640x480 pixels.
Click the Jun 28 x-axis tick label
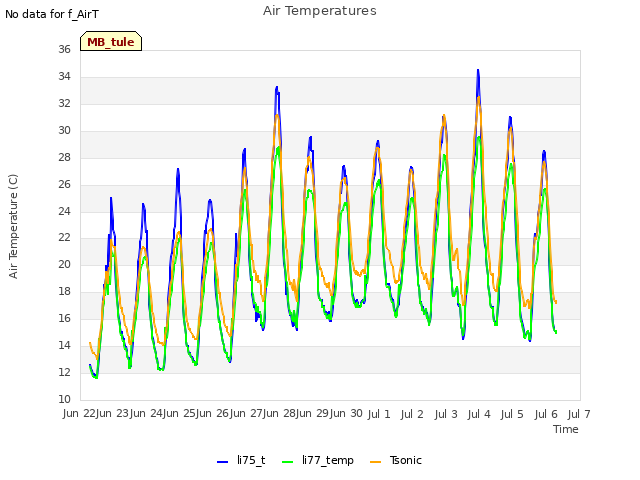coord(279,413)
